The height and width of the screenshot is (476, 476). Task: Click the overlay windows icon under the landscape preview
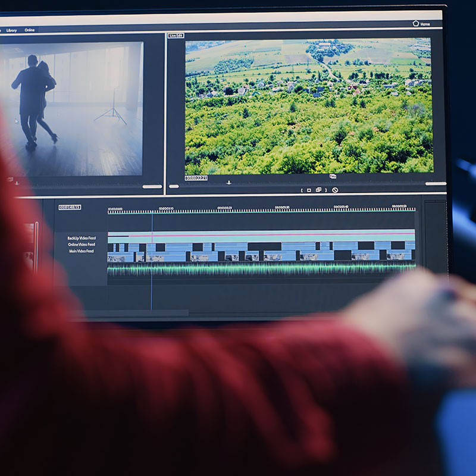tap(333, 176)
